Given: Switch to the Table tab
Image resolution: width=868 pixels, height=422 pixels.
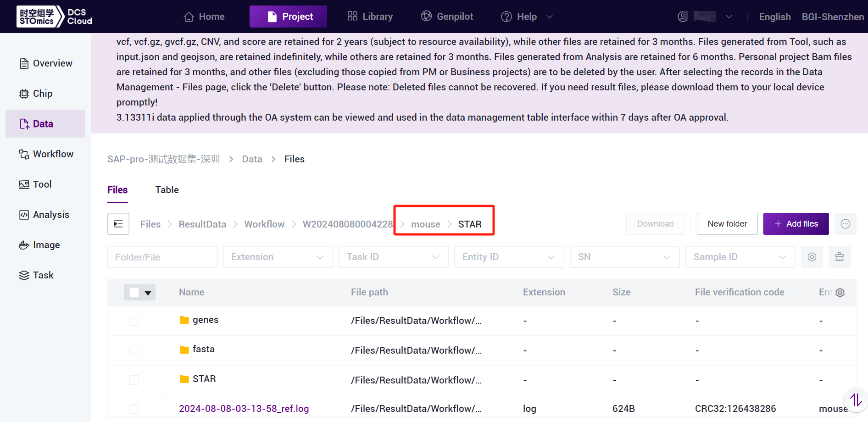Looking at the screenshot, I should (167, 190).
